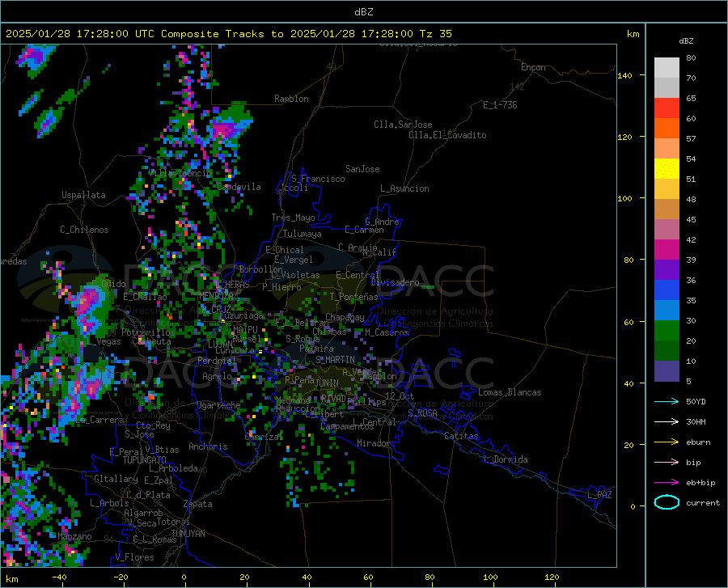Click the Ramblon place label

[291, 99]
